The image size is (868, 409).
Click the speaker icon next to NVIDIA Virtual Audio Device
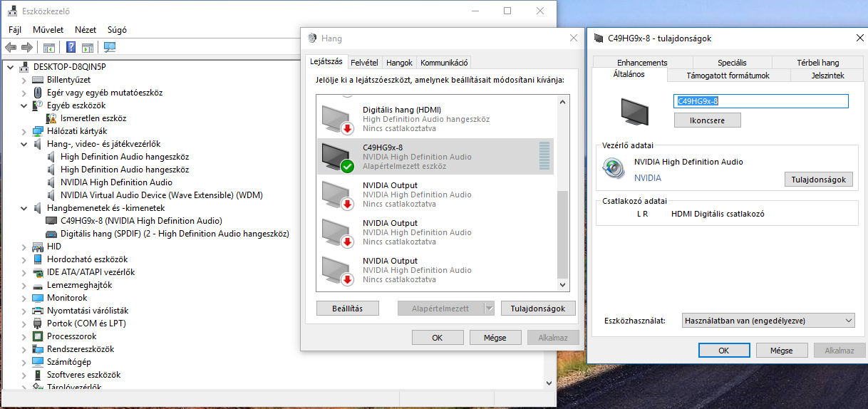click(x=52, y=195)
